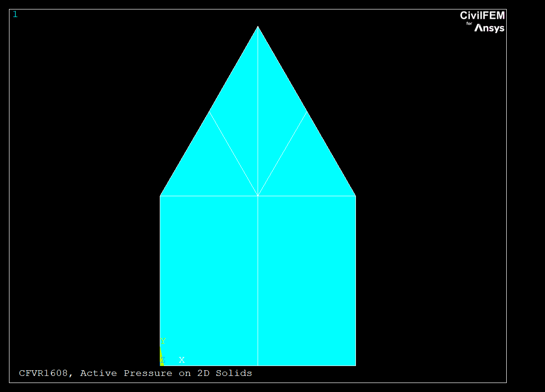The width and height of the screenshot is (545, 392).
Task: Click the X axis label
Action: [x=182, y=360]
